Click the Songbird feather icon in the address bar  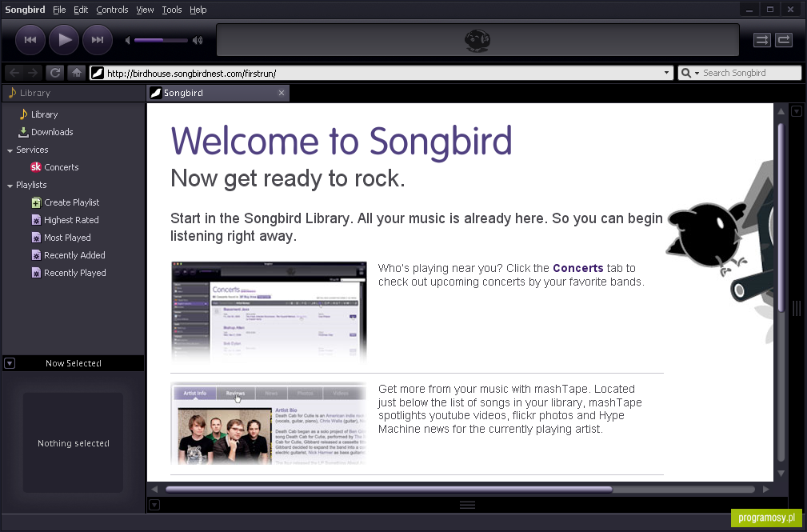point(98,73)
